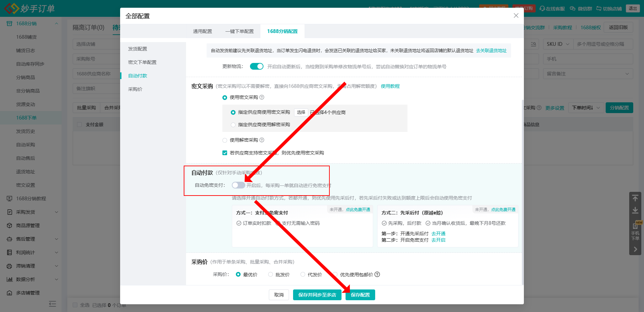Click the 去开启 link for 开启免密支付
Screen dimensions: 644x312
[438, 240]
